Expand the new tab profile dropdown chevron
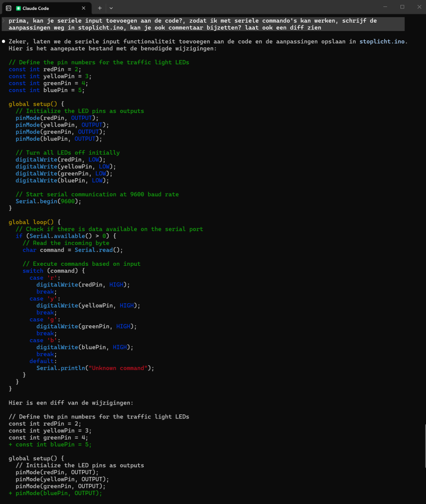Screen dimensions: 426x504 pos(111,8)
